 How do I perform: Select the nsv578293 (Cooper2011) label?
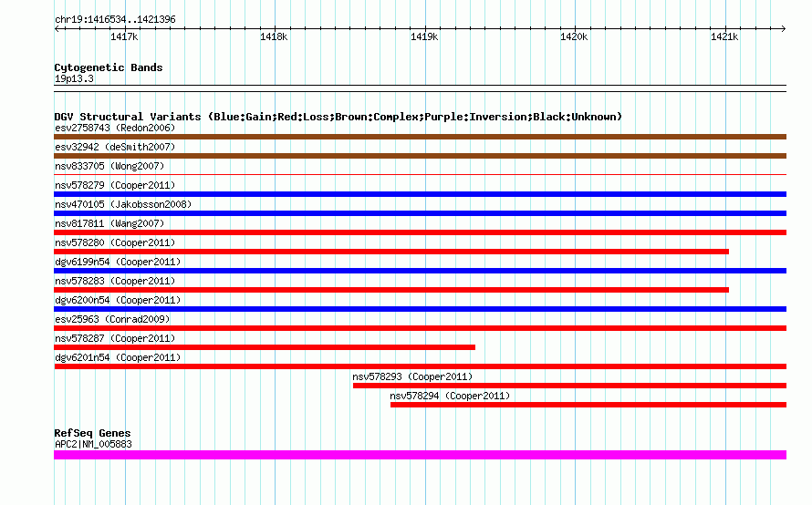tap(412, 376)
